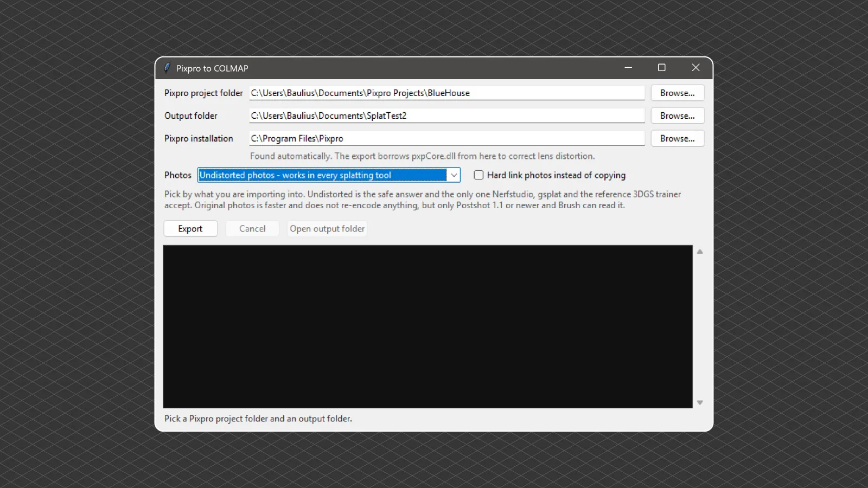Start the Export
Viewport: 868px width, 488px height.
pos(190,228)
